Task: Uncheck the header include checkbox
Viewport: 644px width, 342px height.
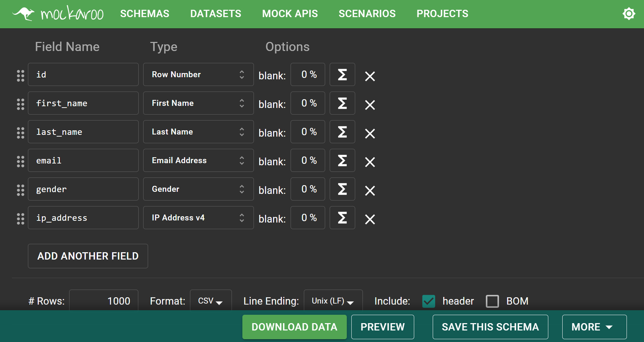Action: 429,301
